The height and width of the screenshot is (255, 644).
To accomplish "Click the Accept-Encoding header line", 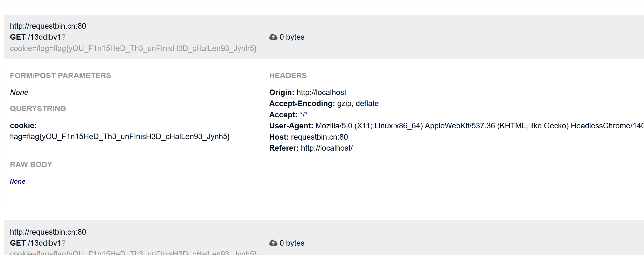I will point(324,104).
